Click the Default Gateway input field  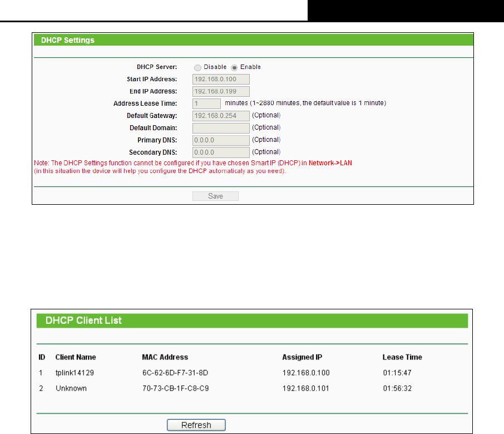pyautogui.click(x=221, y=116)
